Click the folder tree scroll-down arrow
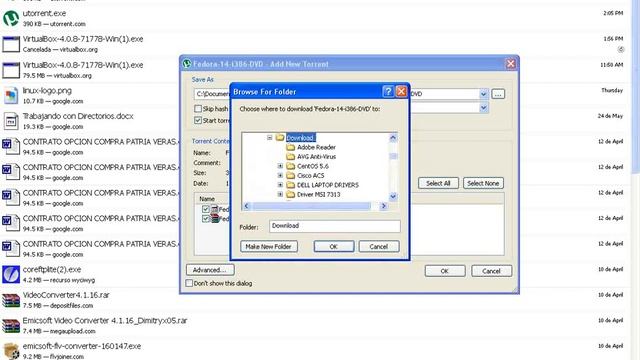This screenshot has height=360, width=640. [393, 196]
